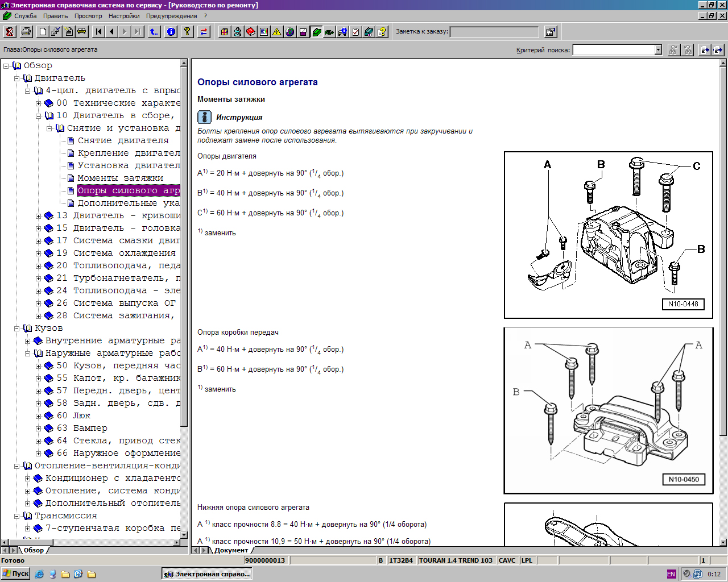Viewport: 728px width, 582px height.
Task: Click the blue info circle toolbar icon
Action: 171,32
